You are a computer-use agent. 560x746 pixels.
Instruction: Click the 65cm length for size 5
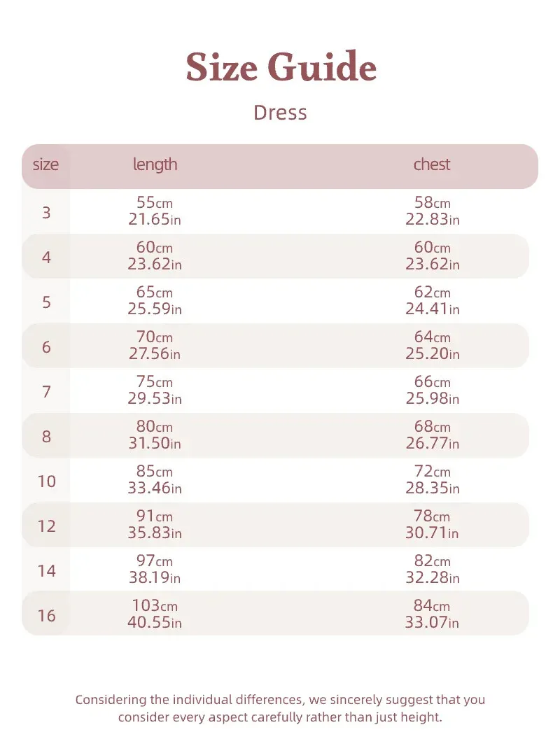click(155, 293)
